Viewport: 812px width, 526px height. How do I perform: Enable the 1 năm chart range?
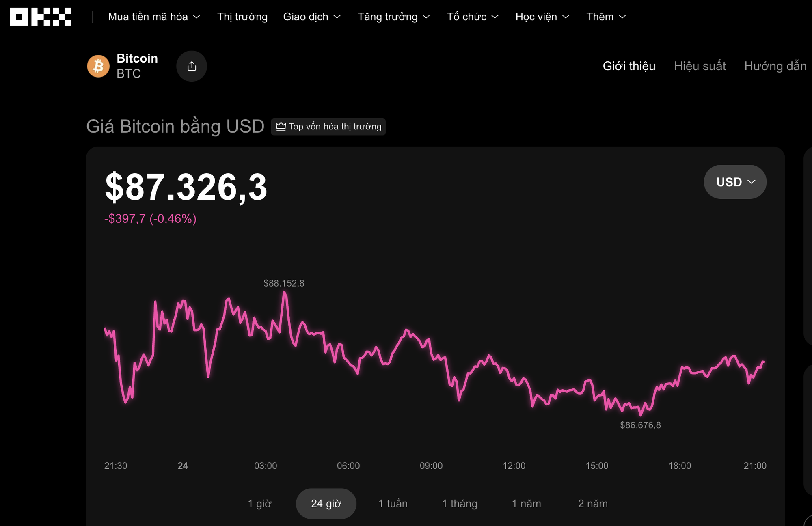[x=527, y=503]
